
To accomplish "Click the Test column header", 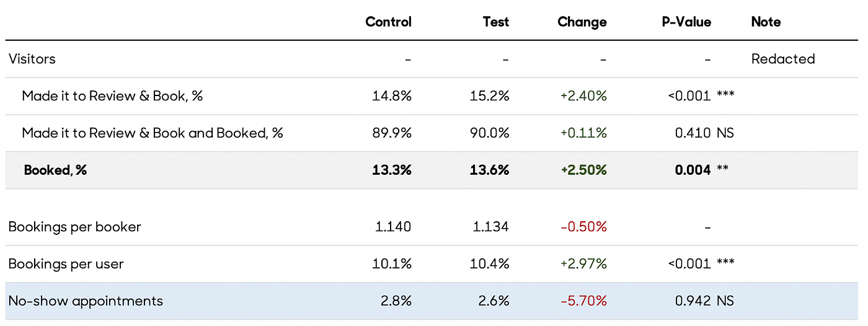I will point(495,22).
